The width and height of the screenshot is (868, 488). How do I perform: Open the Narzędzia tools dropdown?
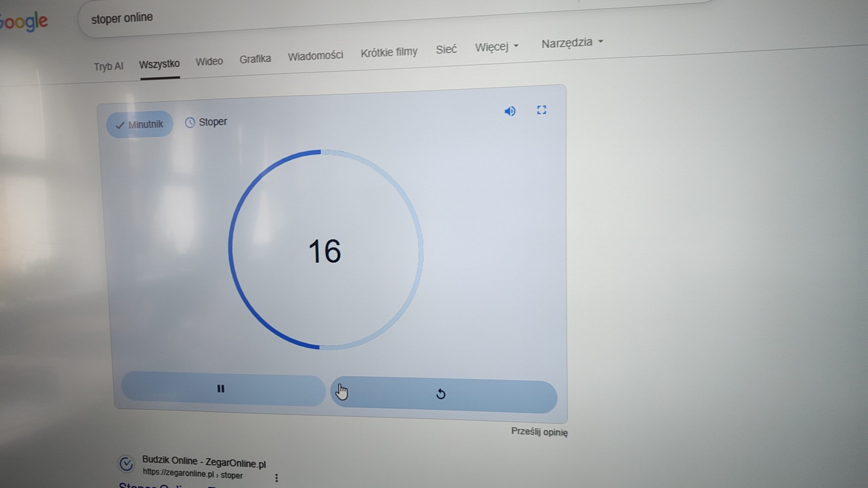pos(572,43)
